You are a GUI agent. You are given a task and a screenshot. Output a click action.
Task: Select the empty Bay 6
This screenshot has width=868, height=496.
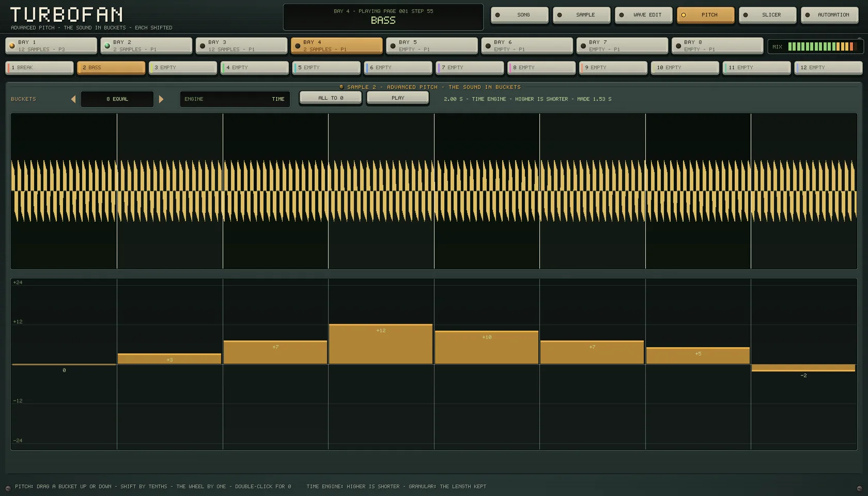click(527, 45)
